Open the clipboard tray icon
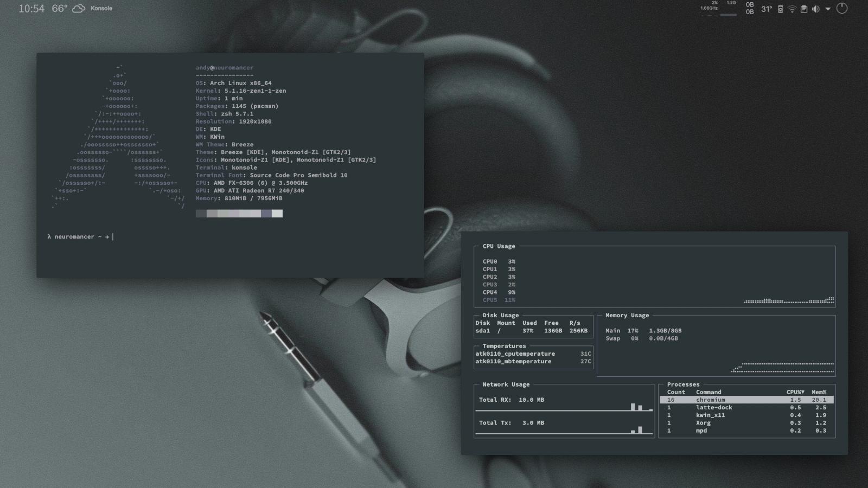This screenshot has height=488, width=868. point(804,9)
